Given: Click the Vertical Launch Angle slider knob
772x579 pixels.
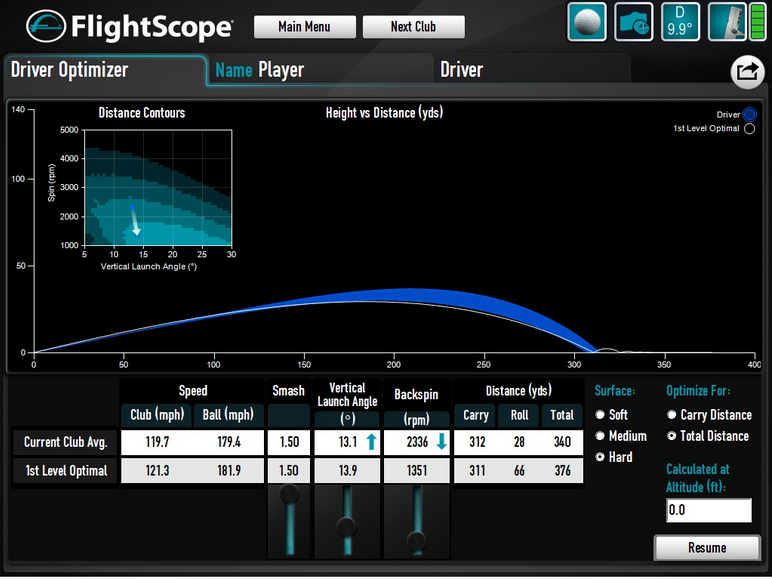Looking at the screenshot, I should point(347,527).
